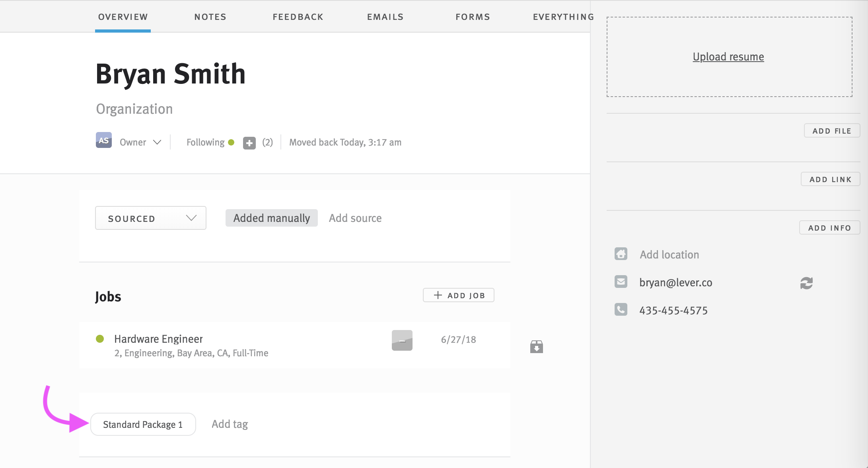The height and width of the screenshot is (468, 868).
Task: Switch to the Feedback tab
Action: pyautogui.click(x=298, y=17)
